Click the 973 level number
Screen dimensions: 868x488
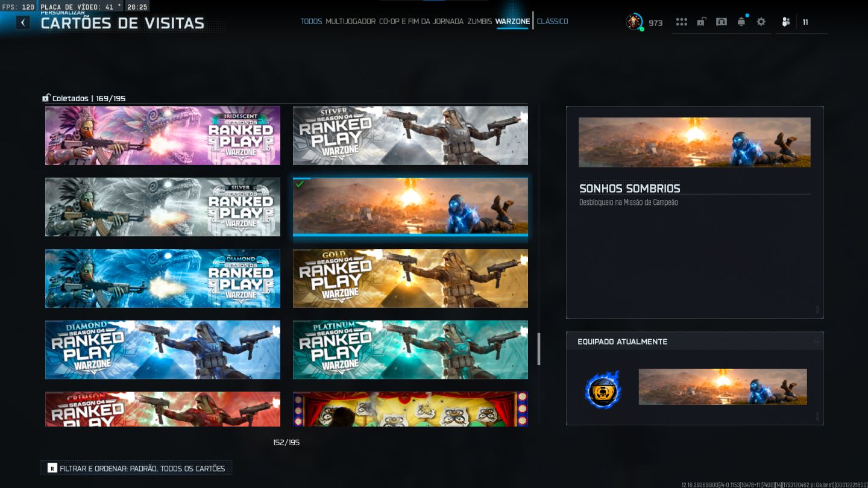656,23
